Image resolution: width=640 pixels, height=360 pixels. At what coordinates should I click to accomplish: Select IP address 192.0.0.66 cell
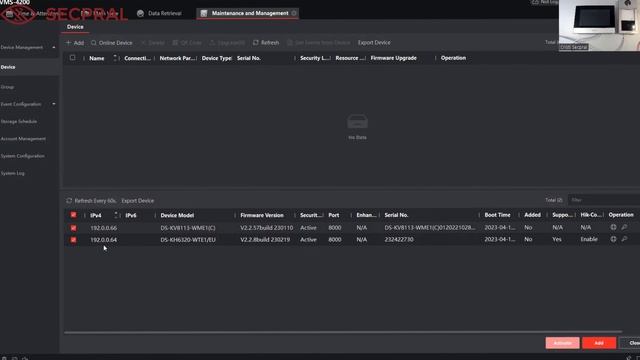pos(104,228)
